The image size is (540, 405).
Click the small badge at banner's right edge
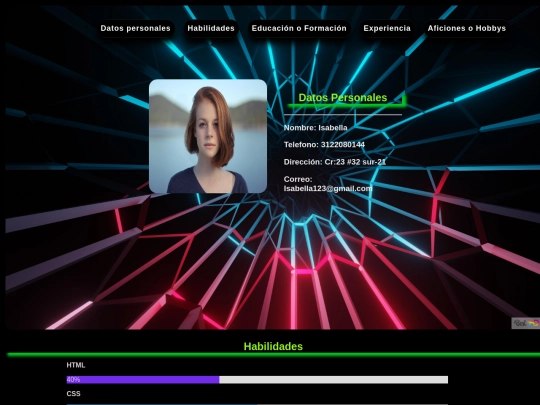coord(526,323)
